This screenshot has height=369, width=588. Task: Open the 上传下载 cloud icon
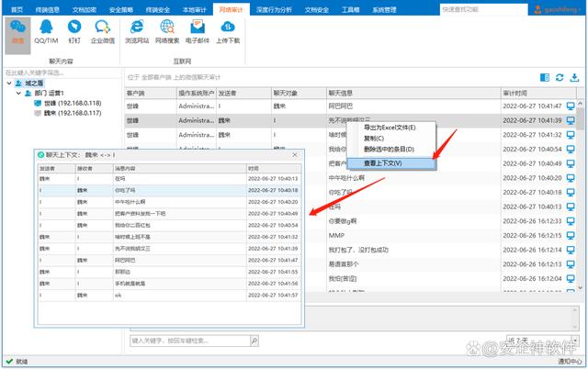click(x=228, y=32)
